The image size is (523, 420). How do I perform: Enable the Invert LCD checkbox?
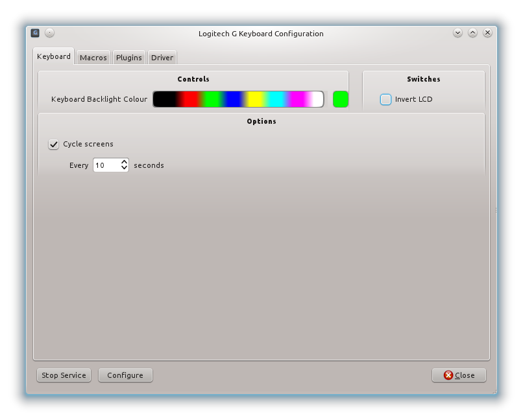point(386,99)
